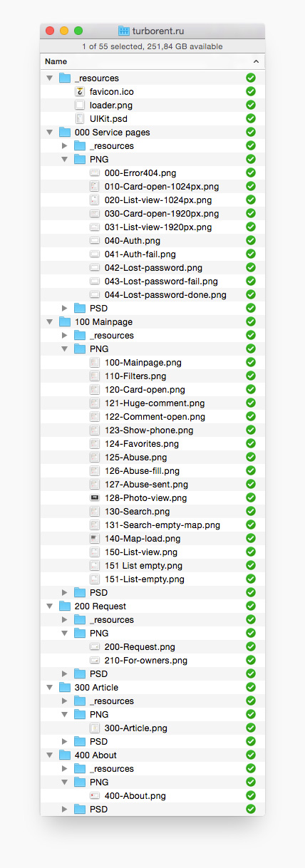Select the 300 Article folder row
This screenshot has height=868, width=305.
click(152, 688)
